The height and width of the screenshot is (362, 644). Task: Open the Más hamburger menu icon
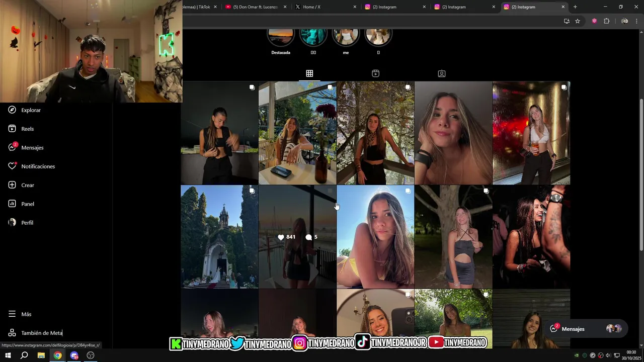12,314
